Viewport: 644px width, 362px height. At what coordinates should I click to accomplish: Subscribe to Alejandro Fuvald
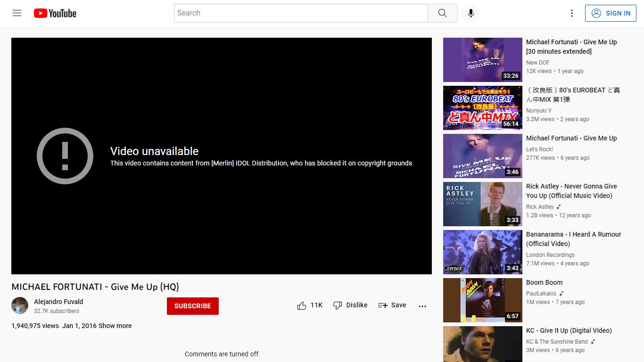(x=193, y=306)
